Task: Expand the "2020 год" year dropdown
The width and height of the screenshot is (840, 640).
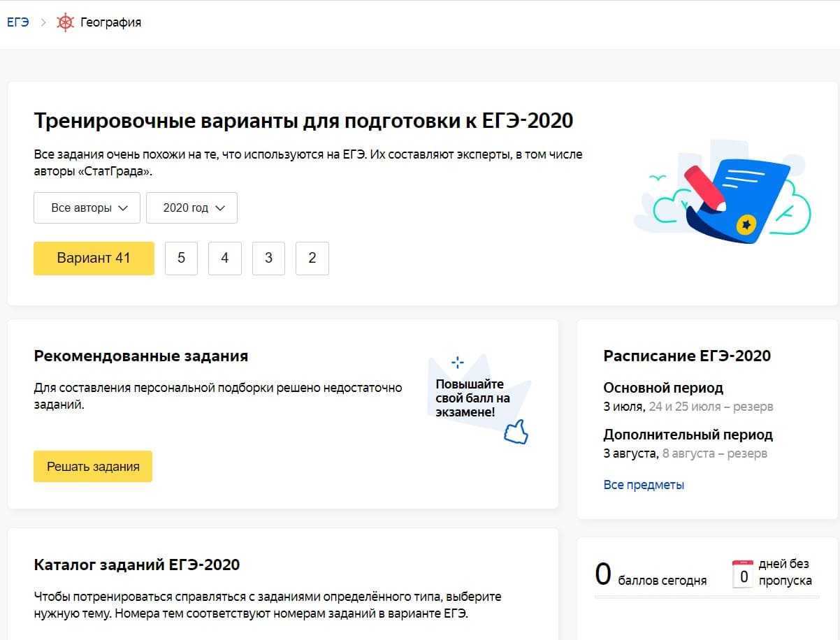Action: (x=191, y=208)
